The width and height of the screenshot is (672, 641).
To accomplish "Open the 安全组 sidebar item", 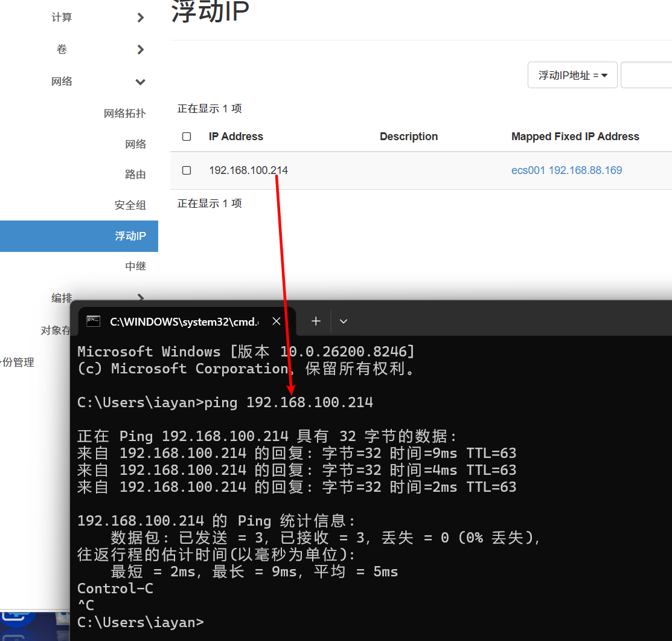I will (130, 205).
